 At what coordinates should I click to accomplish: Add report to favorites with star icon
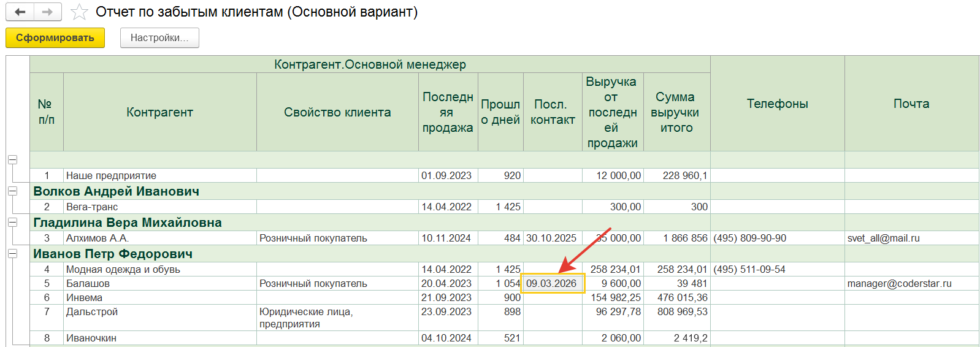(79, 12)
